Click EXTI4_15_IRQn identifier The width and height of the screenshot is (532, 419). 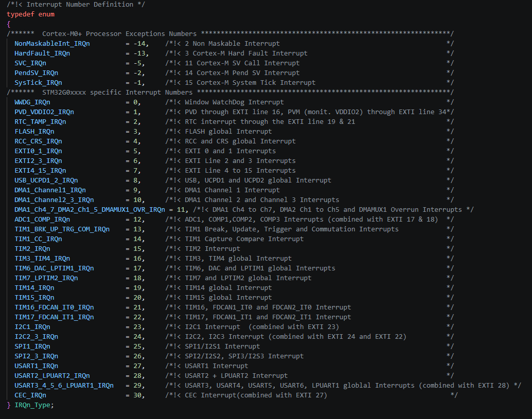tap(40, 171)
